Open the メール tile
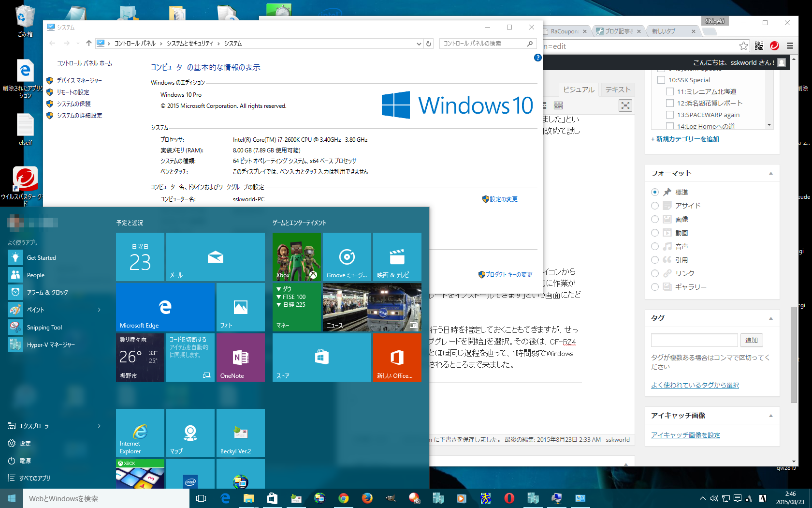 tap(216, 257)
